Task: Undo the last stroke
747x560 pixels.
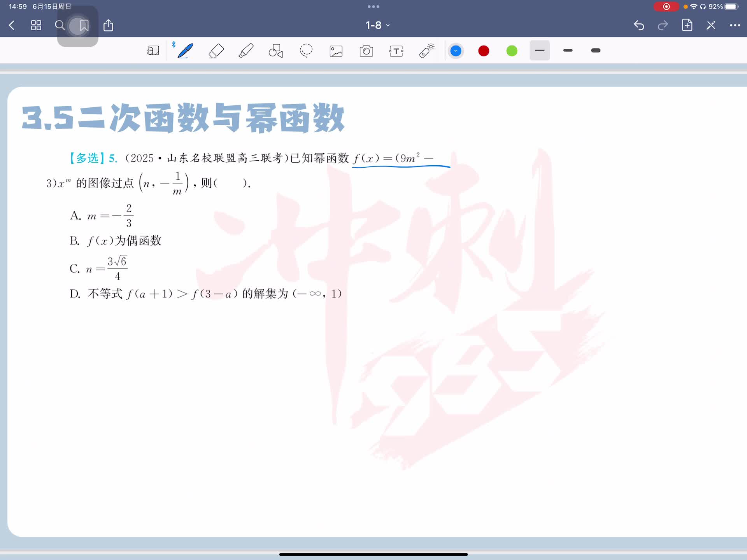Action: pos(639,26)
